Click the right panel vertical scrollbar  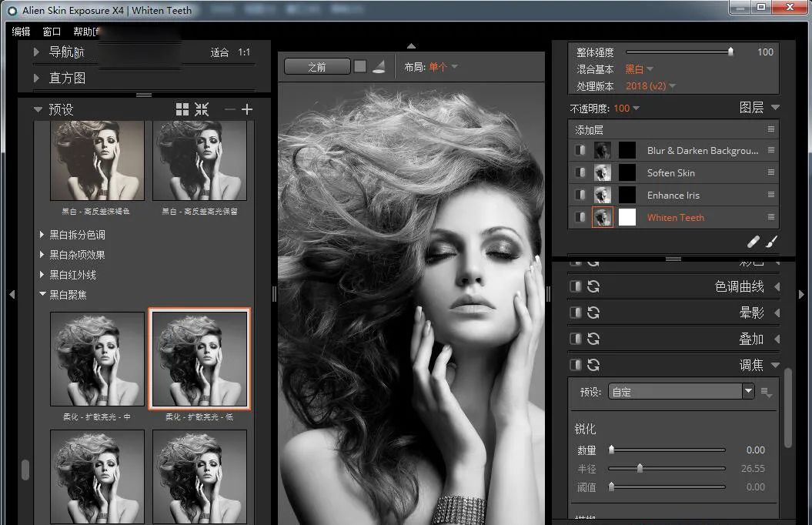click(x=788, y=408)
